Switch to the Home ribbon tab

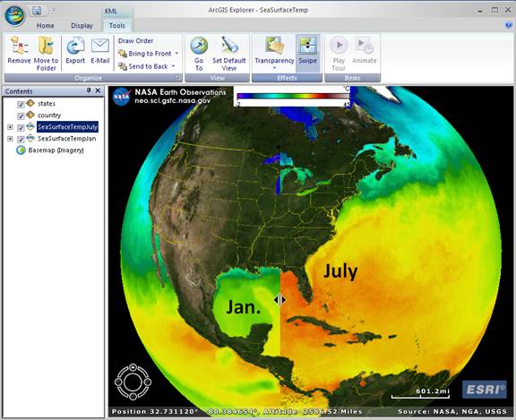[x=46, y=26]
